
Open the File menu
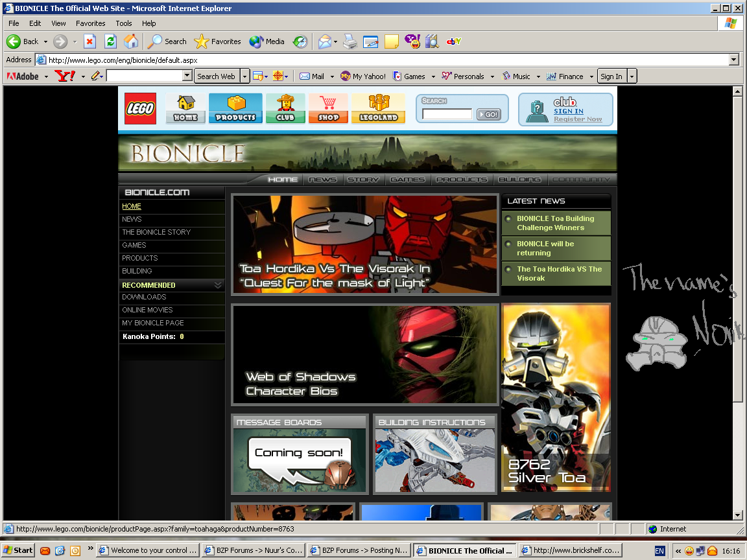pos(14,23)
